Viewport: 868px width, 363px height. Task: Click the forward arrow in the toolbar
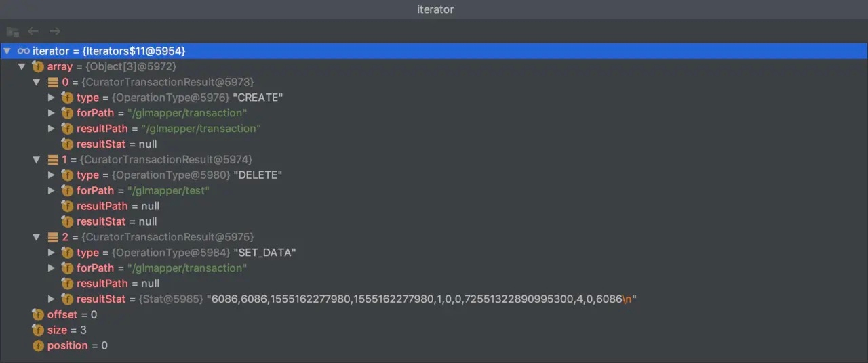pos(55,31)
